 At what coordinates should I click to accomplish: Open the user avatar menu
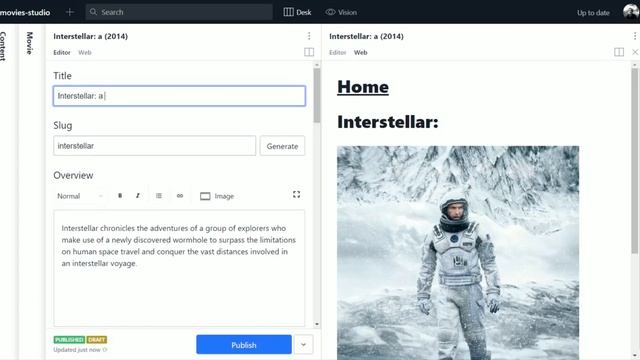[631, 12]
